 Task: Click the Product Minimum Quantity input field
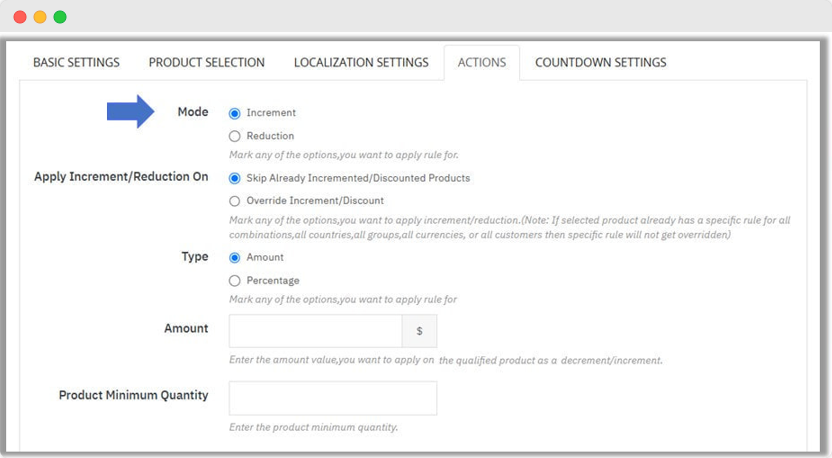pos(332,398)
